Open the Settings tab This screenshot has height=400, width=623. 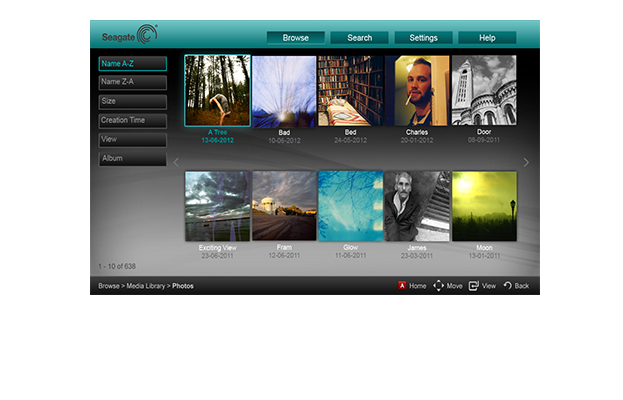click(423, 38)
